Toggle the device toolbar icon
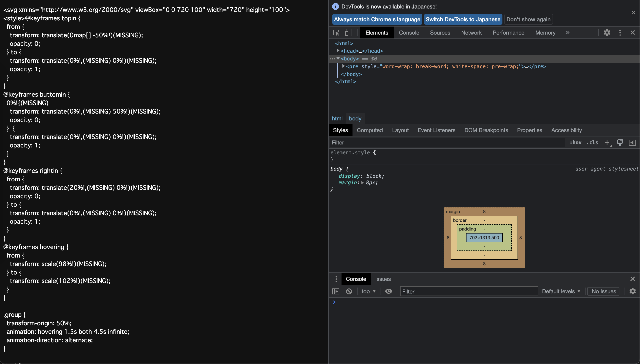The image size is (640, 364). tap(348, 33)
